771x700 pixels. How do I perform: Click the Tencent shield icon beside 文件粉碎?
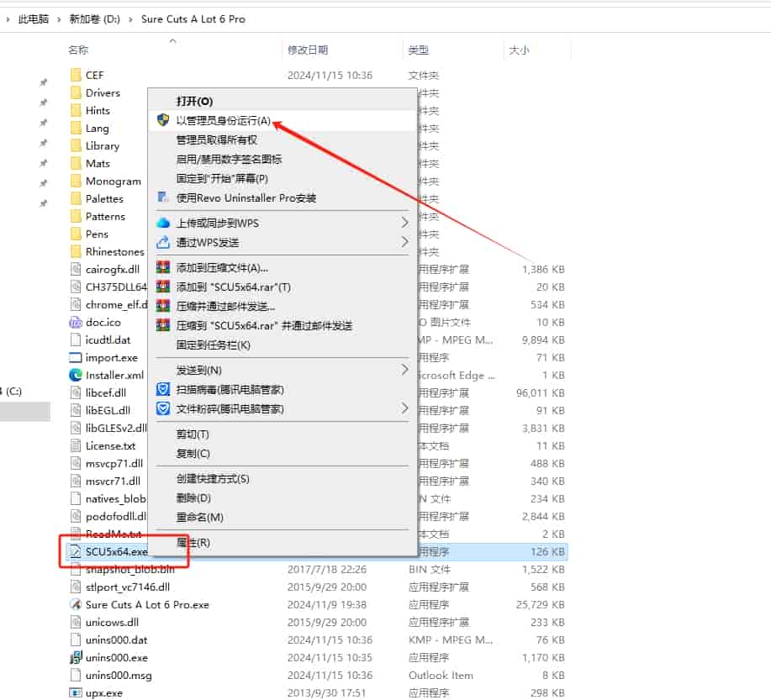163,408
